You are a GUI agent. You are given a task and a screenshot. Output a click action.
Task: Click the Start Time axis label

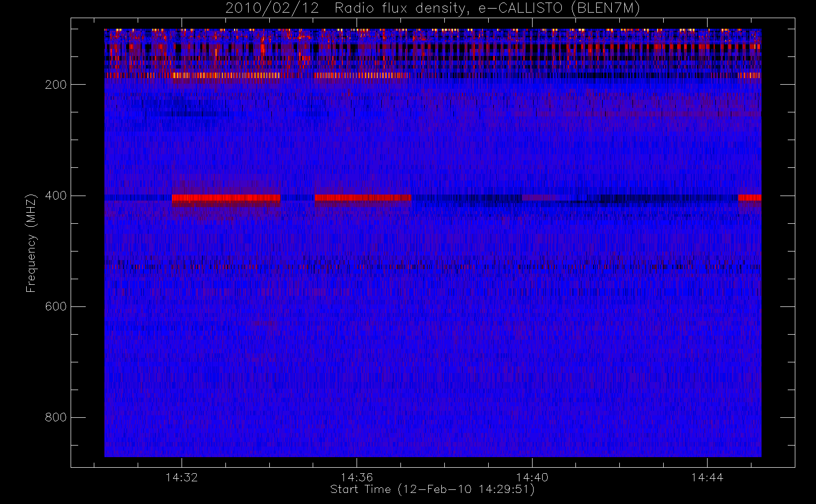point(432,489)
